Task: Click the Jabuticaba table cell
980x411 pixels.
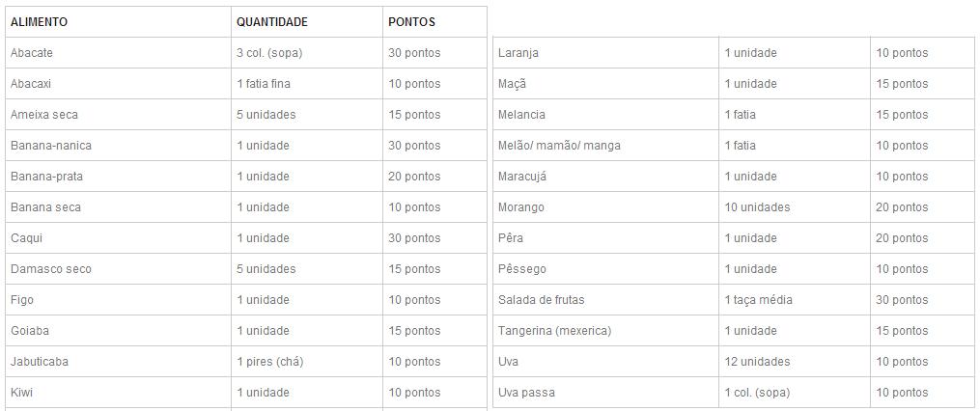Action: 40,362
